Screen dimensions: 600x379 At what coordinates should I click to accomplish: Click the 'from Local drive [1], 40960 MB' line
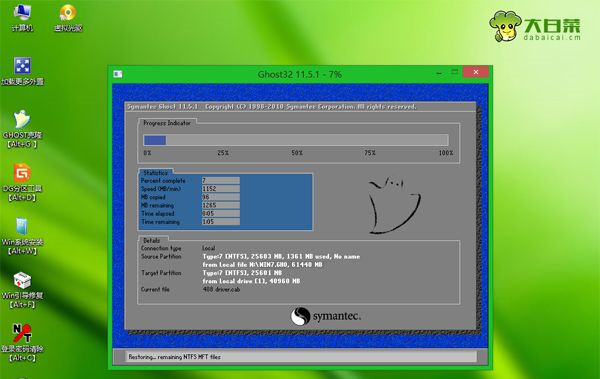pyautogui.click(x=251, y=281)
